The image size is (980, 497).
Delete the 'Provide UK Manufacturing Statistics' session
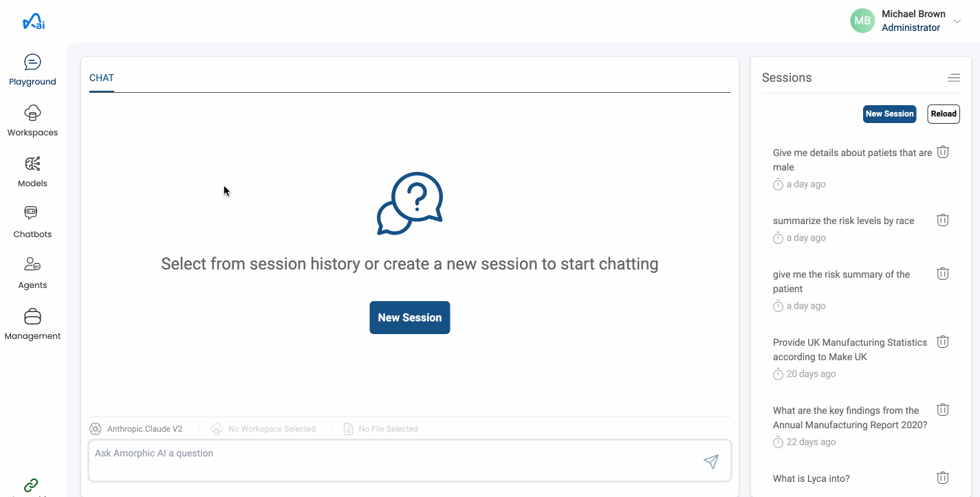943,342
